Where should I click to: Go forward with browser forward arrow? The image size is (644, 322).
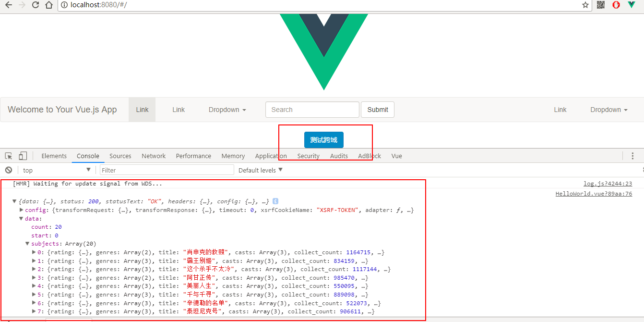click(x=22, y=5)
